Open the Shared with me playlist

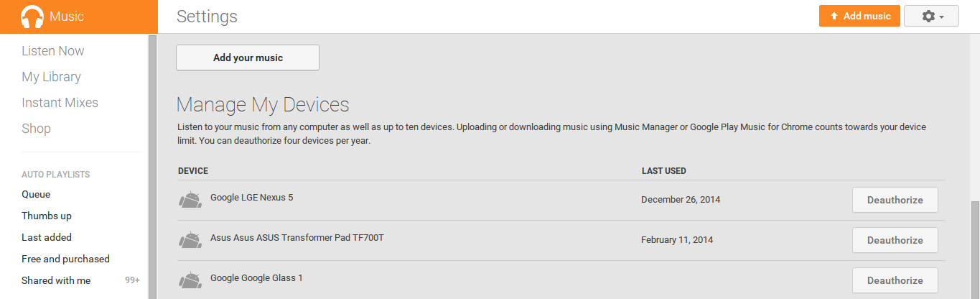pyautogui.click(x=56, y=280)
